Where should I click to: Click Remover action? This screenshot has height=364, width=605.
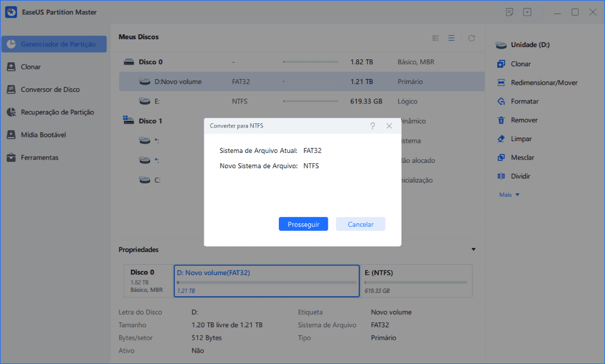pos(524,120)
